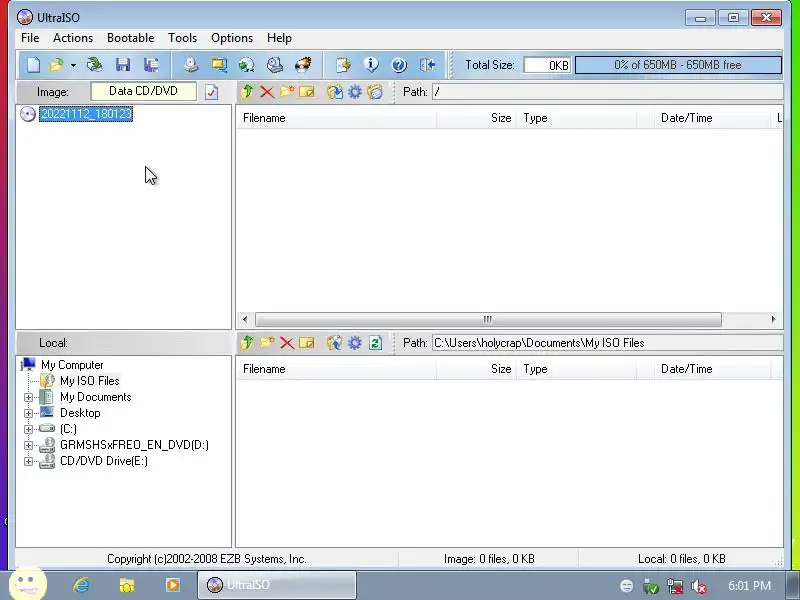Open the Actions menu
The width and height of the screenshot is (800, 600).
[x=73, y=38]
